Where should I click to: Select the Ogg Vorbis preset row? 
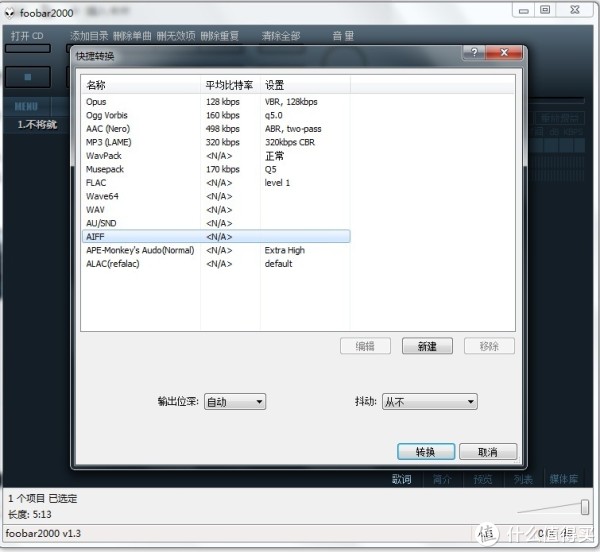coord(216,115)
